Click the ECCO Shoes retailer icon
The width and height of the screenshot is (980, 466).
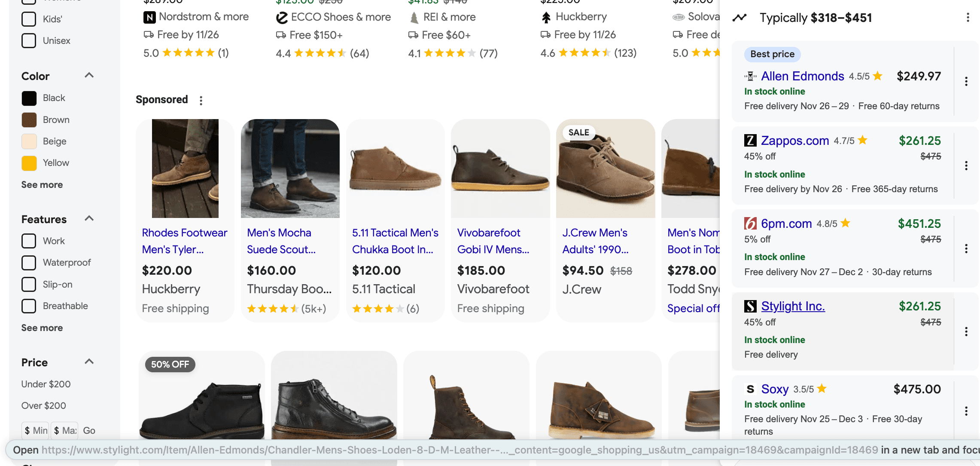(281, 17)
